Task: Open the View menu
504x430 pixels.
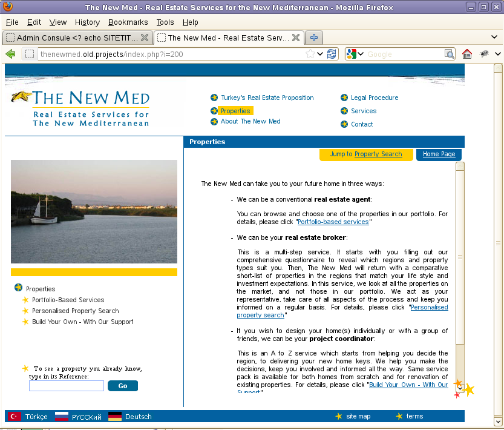Action: pos(58,22)
